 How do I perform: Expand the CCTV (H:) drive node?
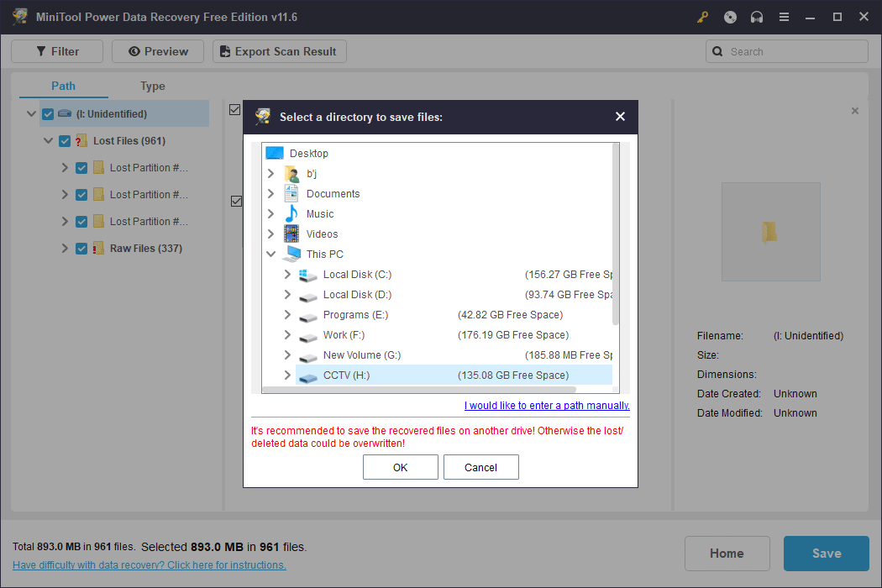coord(287,375)
